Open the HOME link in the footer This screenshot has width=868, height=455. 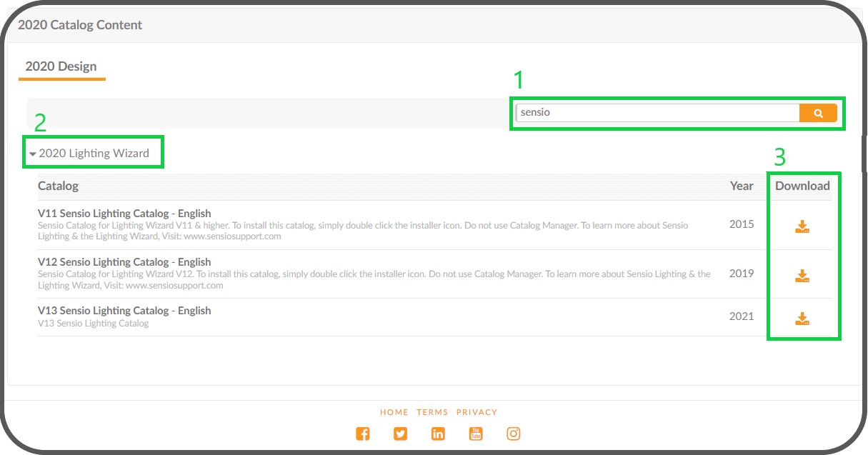point(394,411)
